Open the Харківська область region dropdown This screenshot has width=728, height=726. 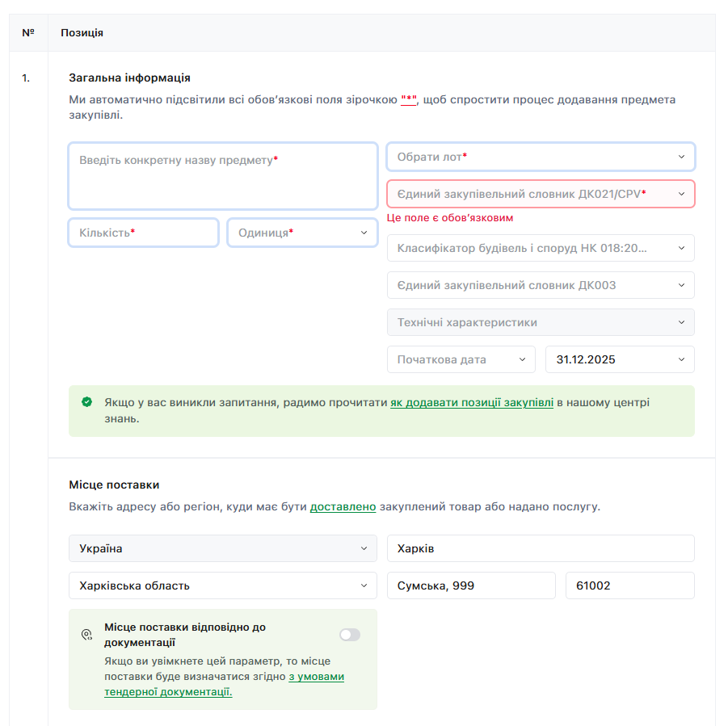[x=222, y=585]
